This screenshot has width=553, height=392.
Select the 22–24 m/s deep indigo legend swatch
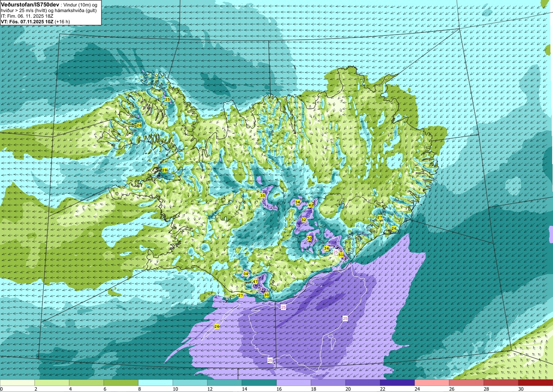point(397,383)
